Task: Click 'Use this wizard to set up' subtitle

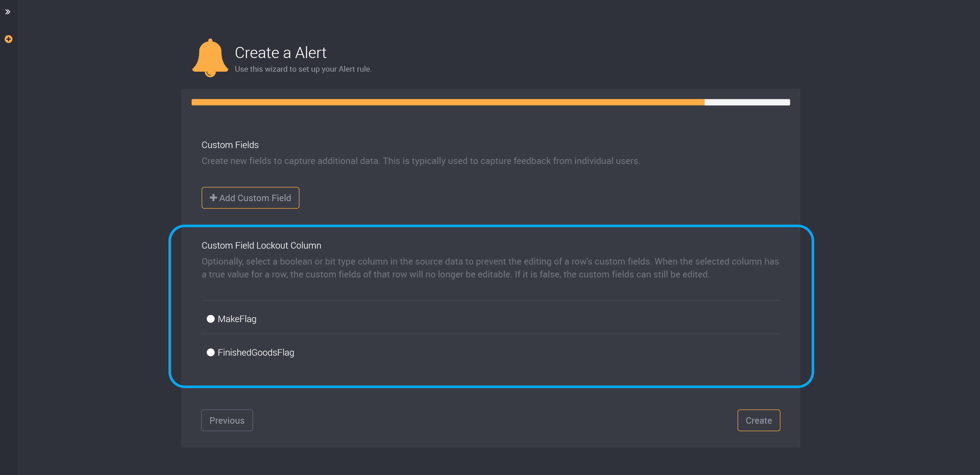Action: click(x=303, y=69)
